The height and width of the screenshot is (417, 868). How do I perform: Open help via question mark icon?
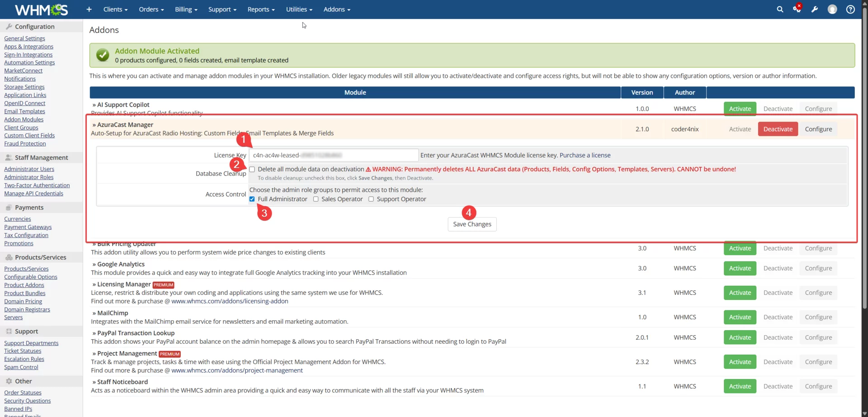tap(851, 9)
